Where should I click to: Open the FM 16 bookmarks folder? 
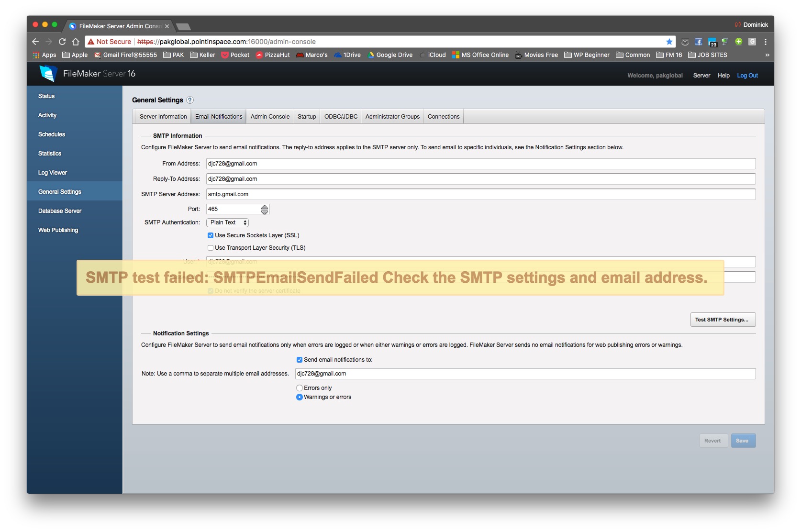pyautogui.click(x=669, y=55)
